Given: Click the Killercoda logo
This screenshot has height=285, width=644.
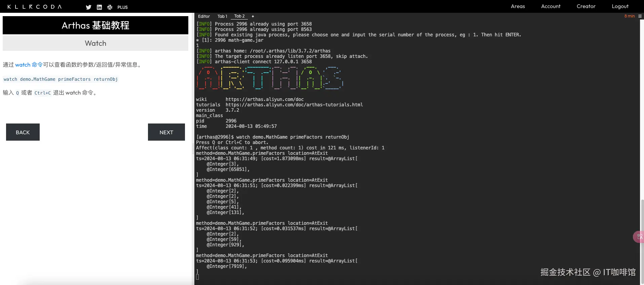Looking at the screenshot, I should (x=34, y=7).
